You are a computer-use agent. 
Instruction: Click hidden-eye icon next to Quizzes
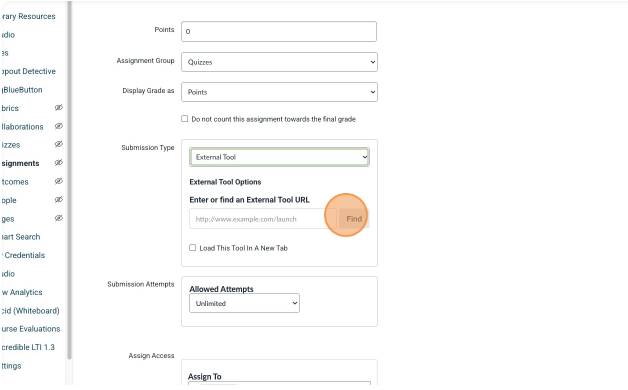[59, 144]
